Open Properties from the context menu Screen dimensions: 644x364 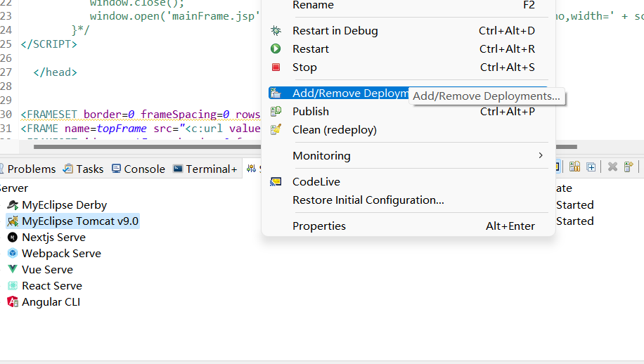[x=319, y=226]
